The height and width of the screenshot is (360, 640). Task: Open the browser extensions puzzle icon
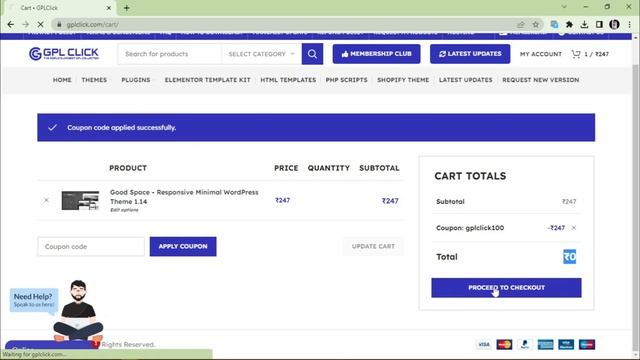(x=569, y=24)
